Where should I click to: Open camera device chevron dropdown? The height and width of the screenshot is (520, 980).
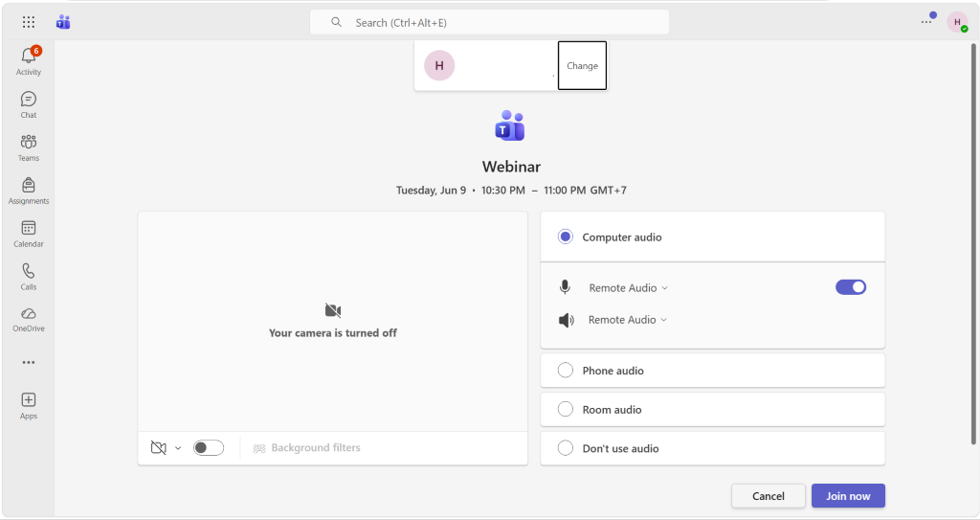pyautogui.click(x=178, y=448)
